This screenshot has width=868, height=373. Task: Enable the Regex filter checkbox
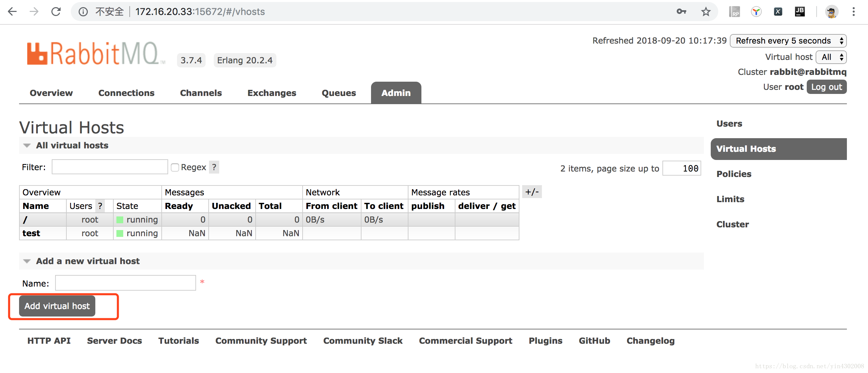pos(175,167)
